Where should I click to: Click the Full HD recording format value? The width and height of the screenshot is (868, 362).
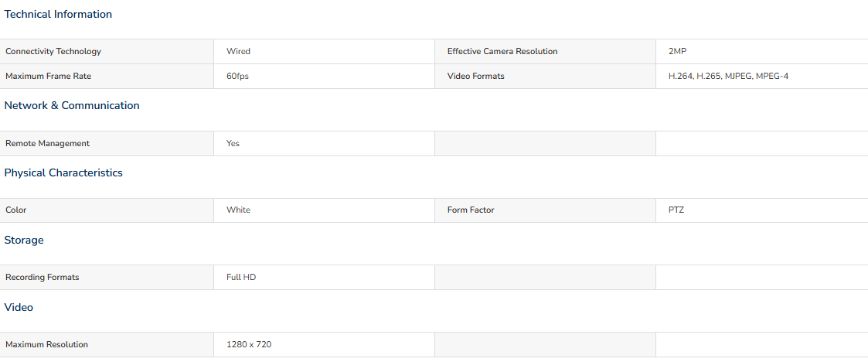[241, 277]
